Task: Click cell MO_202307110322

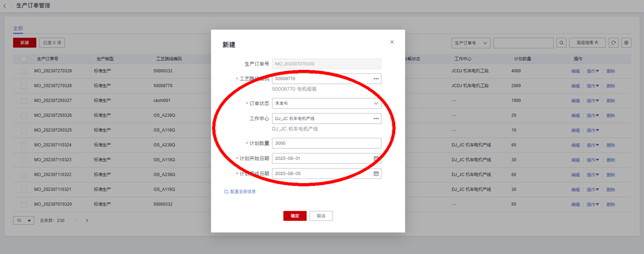Action: 53,175
